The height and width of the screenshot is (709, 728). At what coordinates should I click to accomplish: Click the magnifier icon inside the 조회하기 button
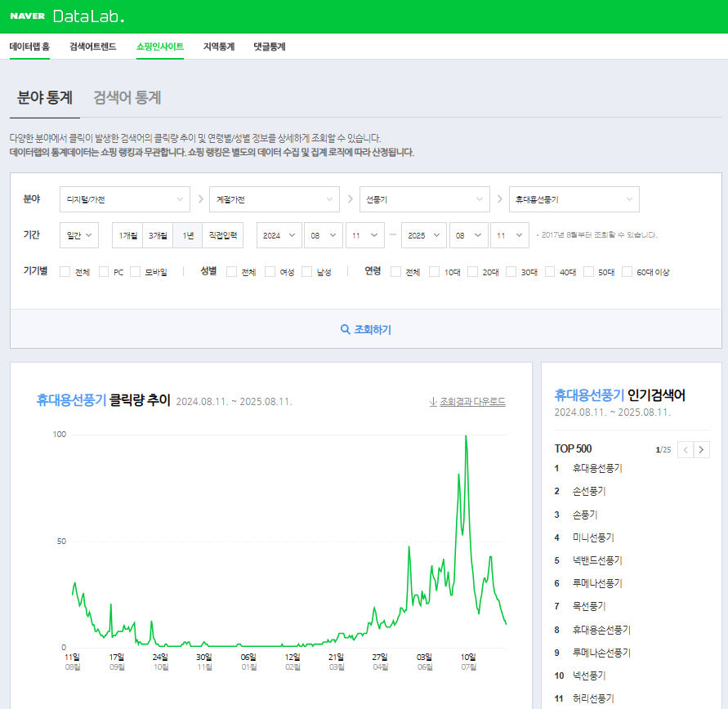[x=345, y=329]
